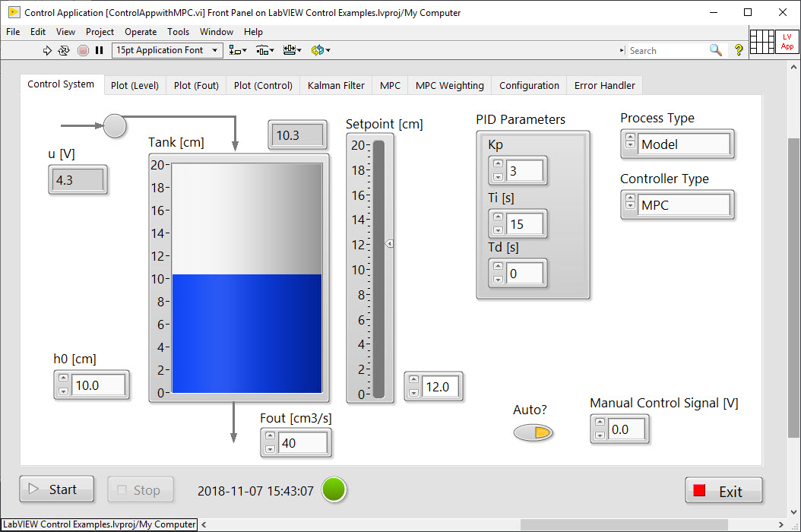Open the Distribute Objects toolbar menu
801x532 pixels.
[x=265, y=50]
